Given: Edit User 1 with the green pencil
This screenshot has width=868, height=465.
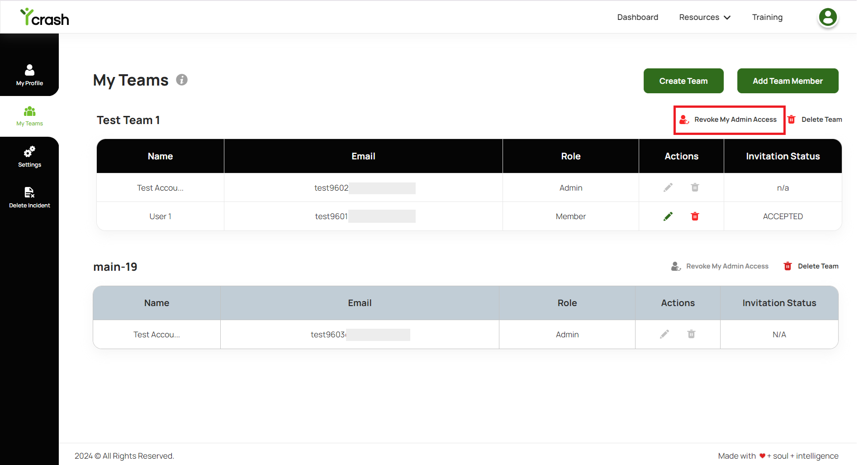Looking at the screenshot, I should pyautogui.click(x=668, y=216).
